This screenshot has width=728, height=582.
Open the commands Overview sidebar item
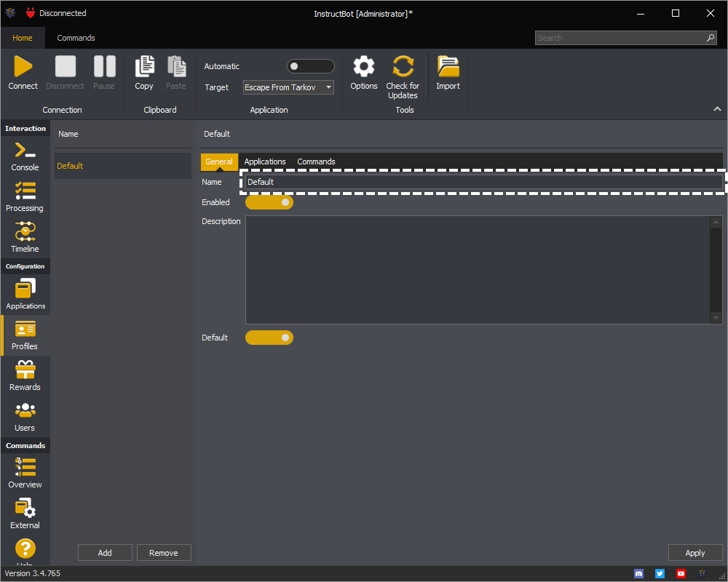pos(25,474)
